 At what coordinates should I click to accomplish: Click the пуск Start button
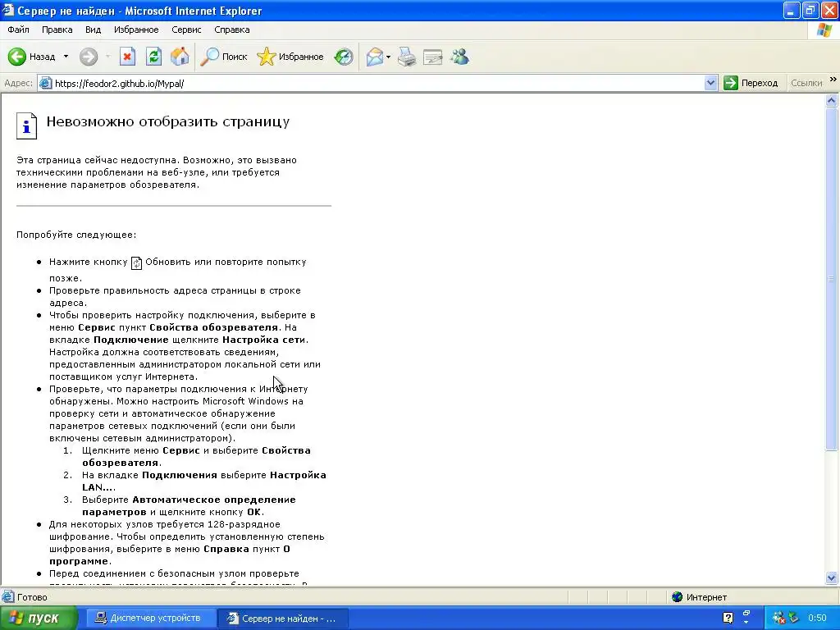[39, 619]
